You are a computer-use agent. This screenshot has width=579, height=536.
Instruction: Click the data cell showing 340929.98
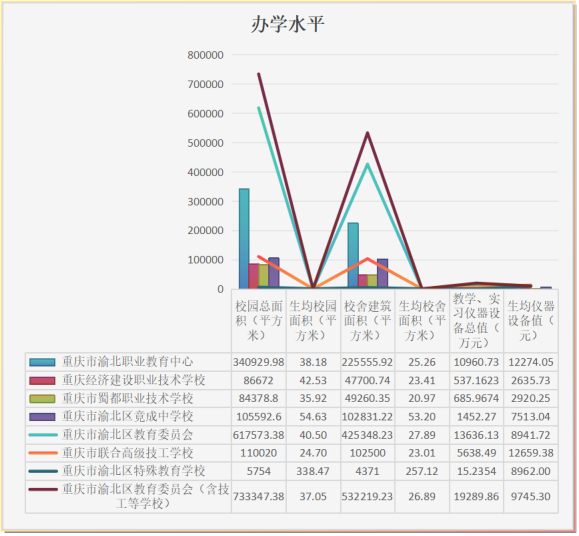258,362
